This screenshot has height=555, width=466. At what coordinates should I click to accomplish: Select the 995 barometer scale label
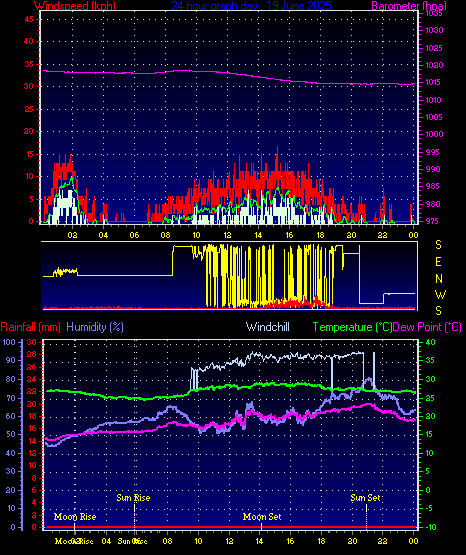tap(433, 152)
